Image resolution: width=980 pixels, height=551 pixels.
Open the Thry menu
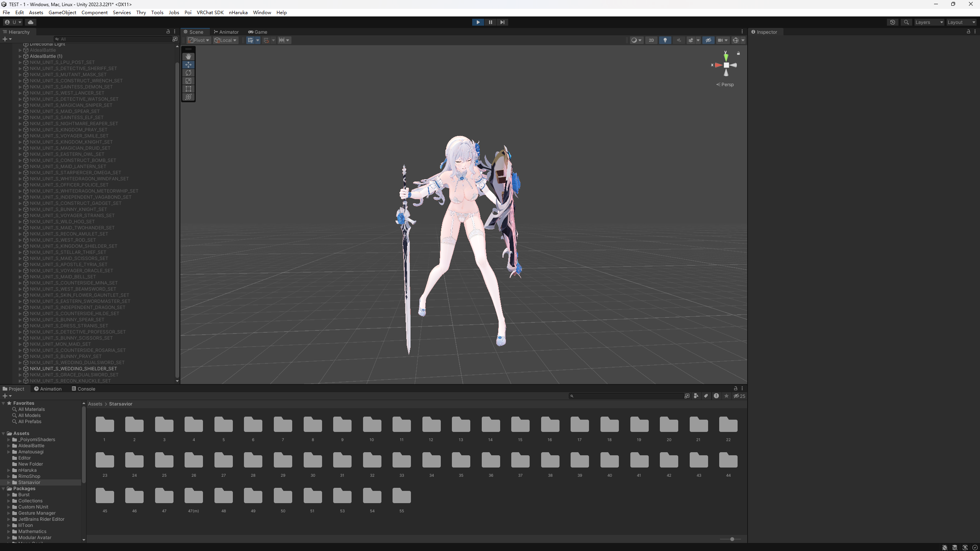tap(141, 12)
